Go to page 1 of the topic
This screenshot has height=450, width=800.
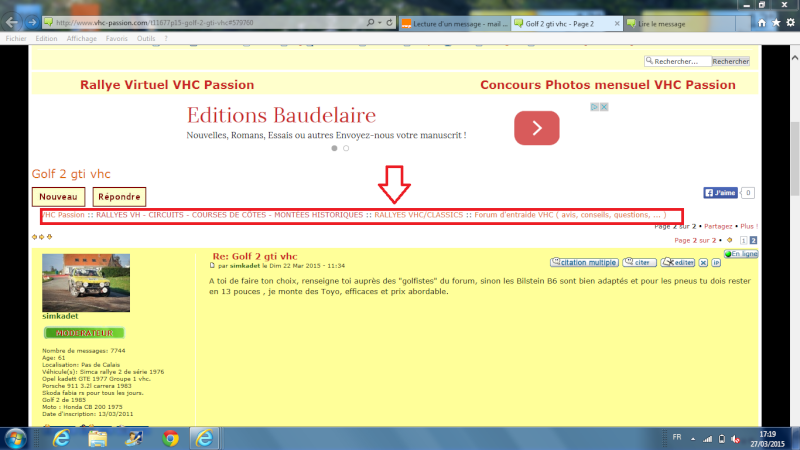(743, 240)
